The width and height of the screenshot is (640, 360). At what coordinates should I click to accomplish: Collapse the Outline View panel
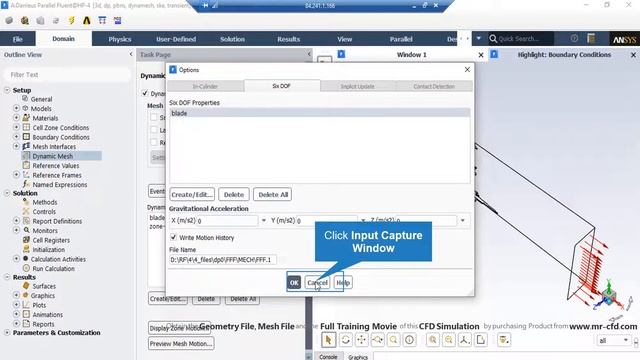tap(131, 54)
